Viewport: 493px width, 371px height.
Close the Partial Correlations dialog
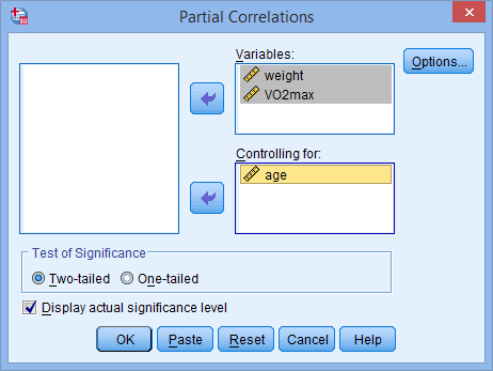tap(469, 12)
